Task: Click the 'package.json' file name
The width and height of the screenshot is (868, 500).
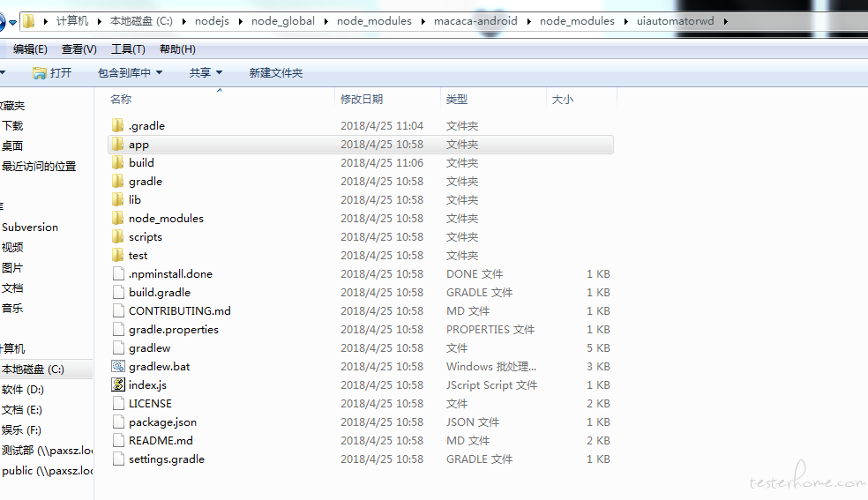Action: (162, 422)
